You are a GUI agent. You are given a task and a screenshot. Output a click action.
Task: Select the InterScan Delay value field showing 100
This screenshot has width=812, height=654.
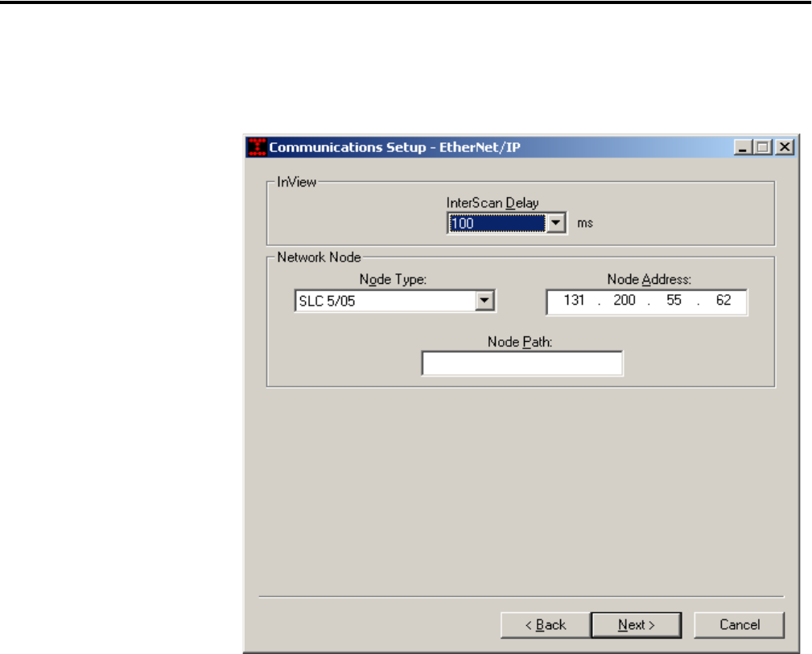pyautogui.click(x=497, y=223)
